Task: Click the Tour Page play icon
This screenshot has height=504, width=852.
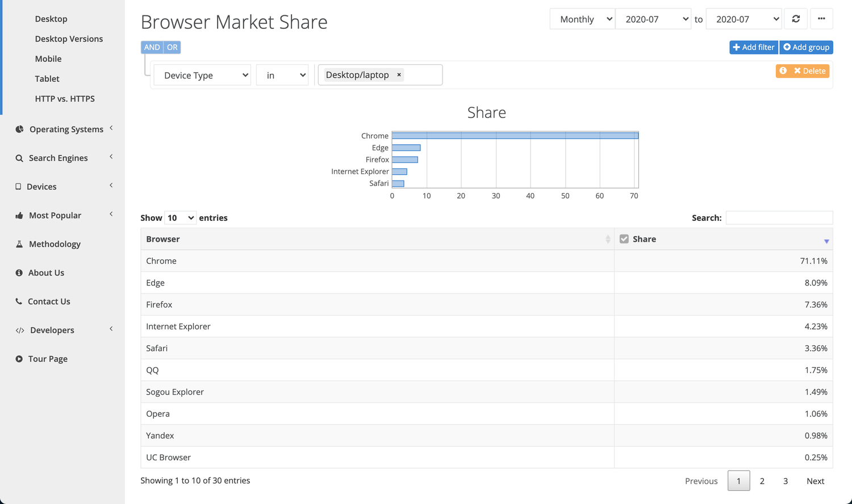Action: pos(19,358)
